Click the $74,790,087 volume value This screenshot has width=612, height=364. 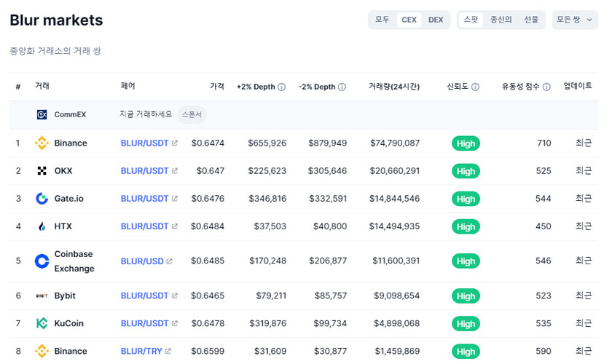(x=395, y=143)
